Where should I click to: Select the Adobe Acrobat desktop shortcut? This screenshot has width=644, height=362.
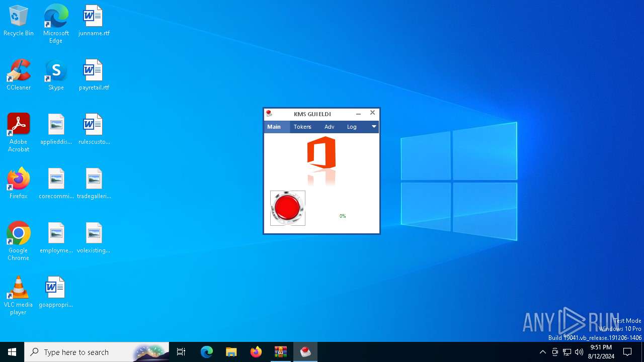(19, 133)
